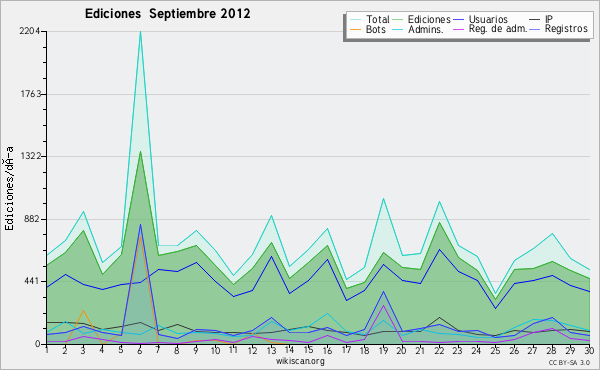This screenshot has width=600, height=370.
Task: Click day 6 on the x-axis
Action: click(140, 350)
